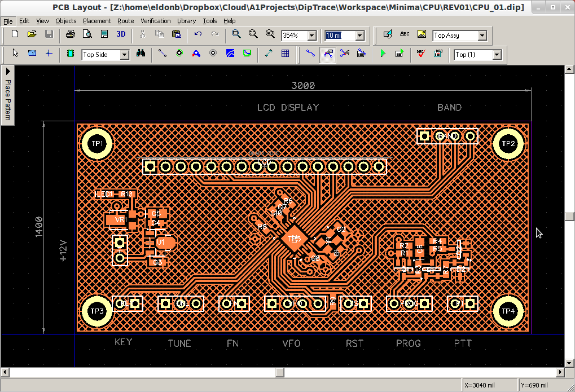Click the binoculars Find icon
The image size is (575, 392).
click(x=141, y=53)
